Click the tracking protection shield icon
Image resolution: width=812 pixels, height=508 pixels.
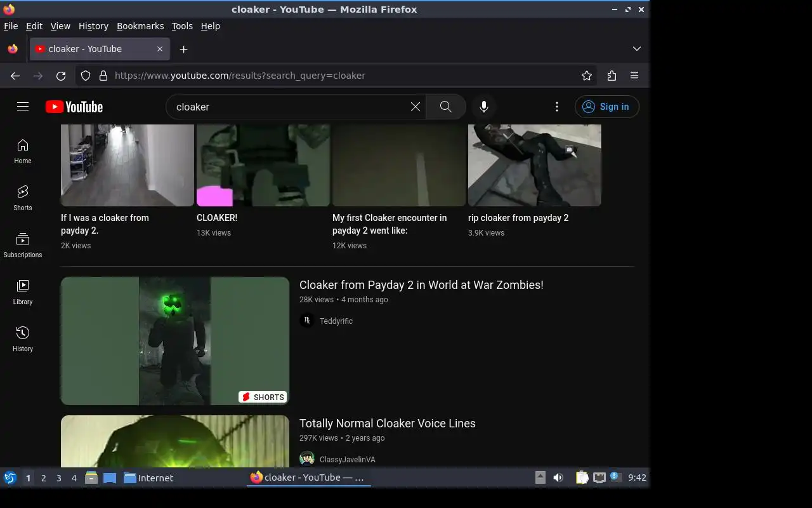(86, 76)
